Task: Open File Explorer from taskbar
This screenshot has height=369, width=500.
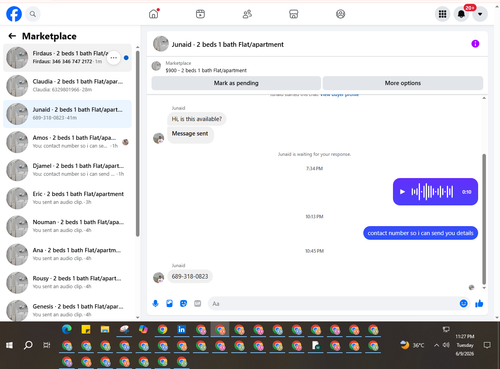Action: (x=105, y=330)
